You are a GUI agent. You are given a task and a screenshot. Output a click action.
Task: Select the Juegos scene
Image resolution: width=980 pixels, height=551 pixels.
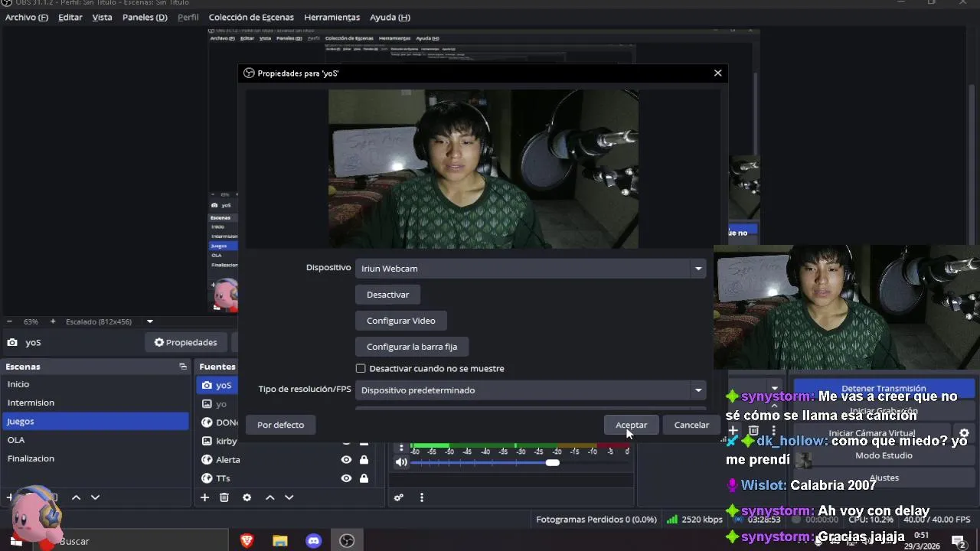point(95,421)
